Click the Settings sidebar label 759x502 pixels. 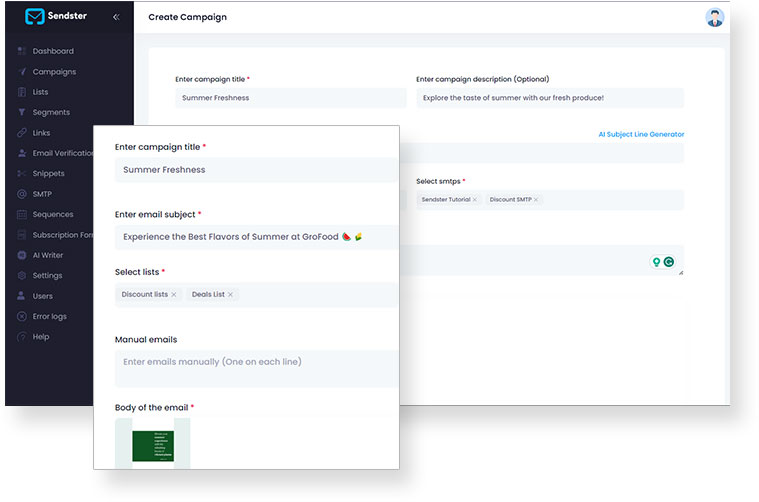pos(47,275)
